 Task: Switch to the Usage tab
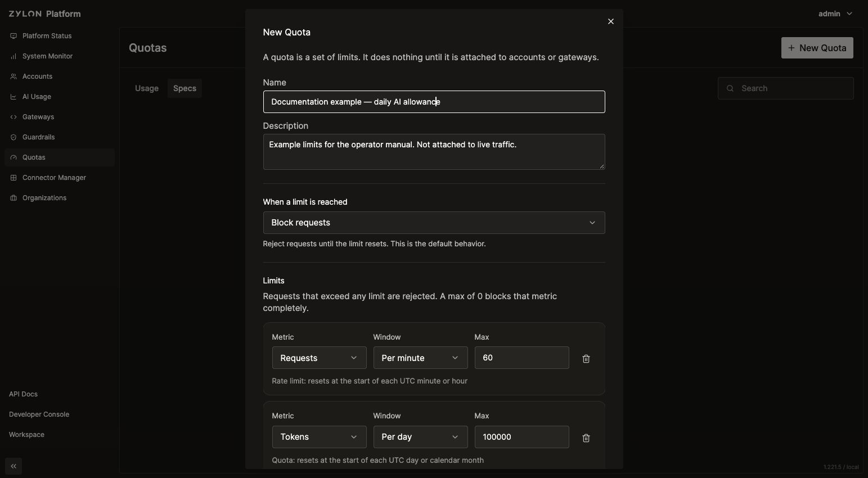coord(147,88)
